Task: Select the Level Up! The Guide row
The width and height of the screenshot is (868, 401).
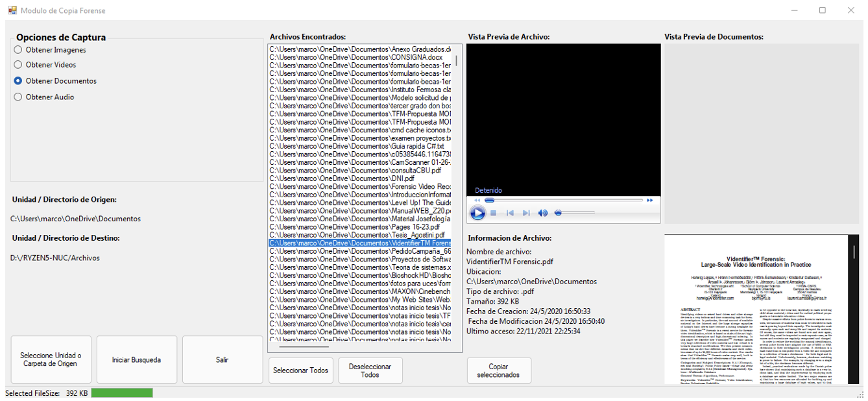Action: pyautogui.click(x=360, y=203)
